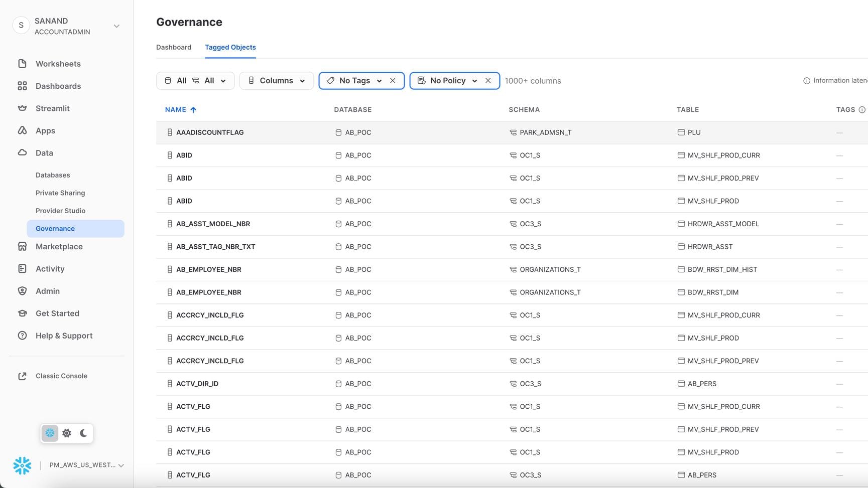Open Worksheets from the sidebar
Viewport: 868px width, 488px height.
click(x=58, y=64)
